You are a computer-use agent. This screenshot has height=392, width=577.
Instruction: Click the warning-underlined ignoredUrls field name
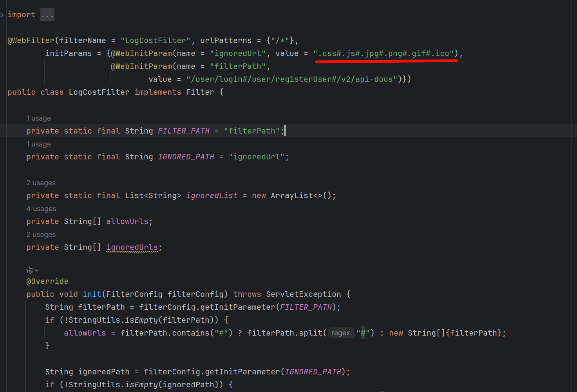pos(132,247)
